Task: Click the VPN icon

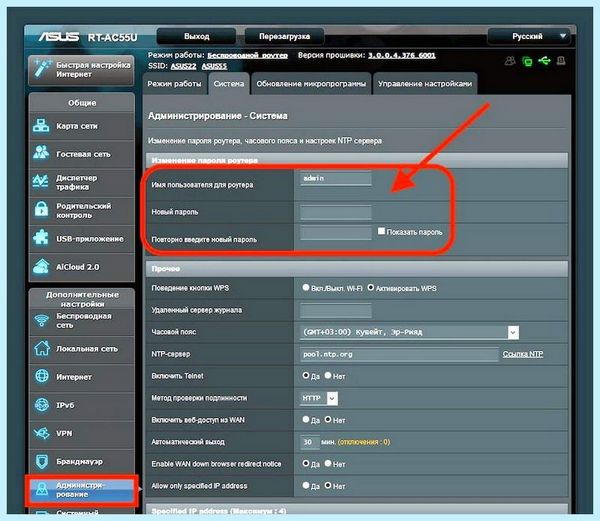Action: tap(41, 433)
